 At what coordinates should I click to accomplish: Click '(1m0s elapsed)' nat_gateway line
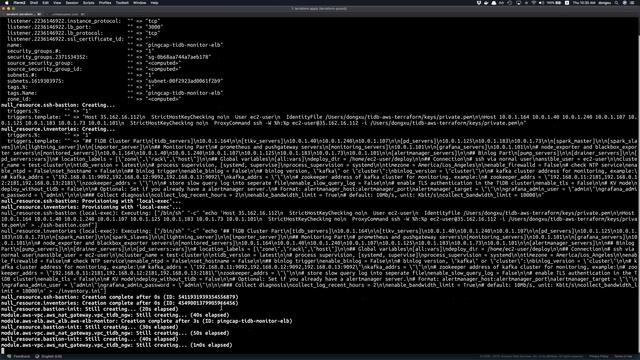pos(116,345)
